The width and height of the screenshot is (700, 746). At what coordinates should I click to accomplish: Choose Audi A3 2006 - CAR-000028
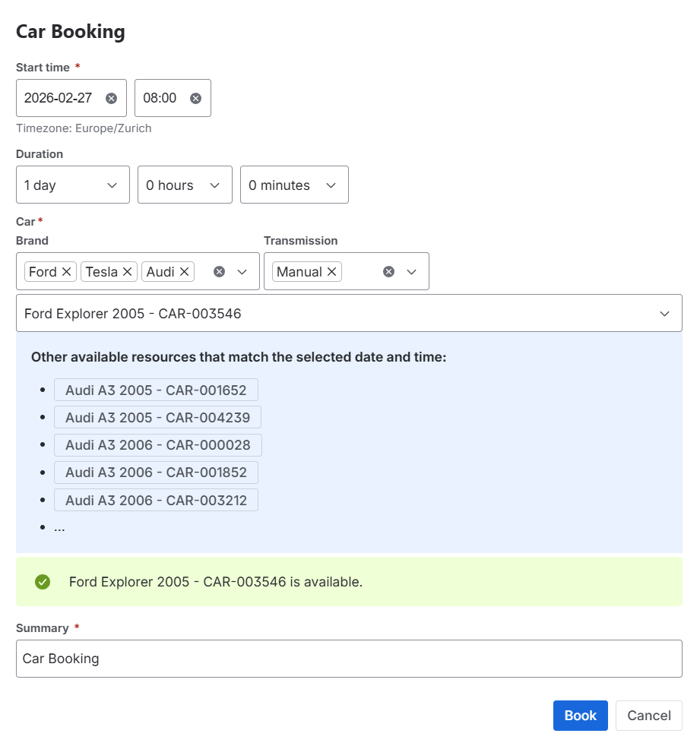(x=157, y=445)
